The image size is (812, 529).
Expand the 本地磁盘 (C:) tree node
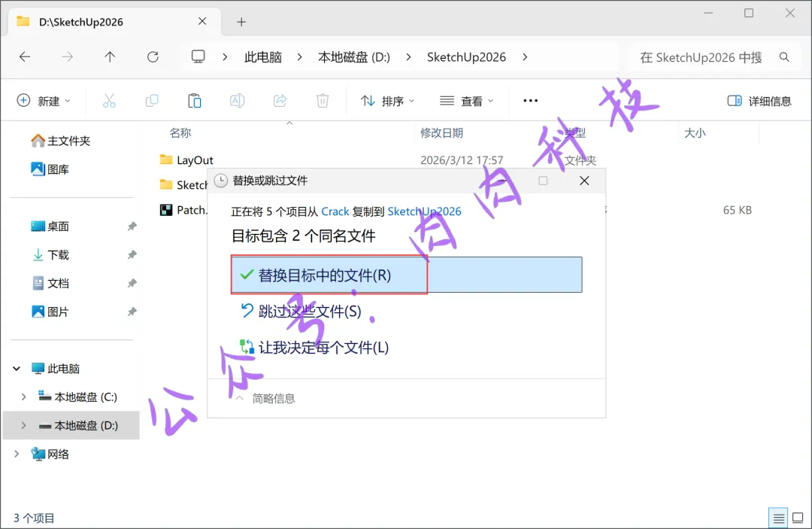point(23,397)
